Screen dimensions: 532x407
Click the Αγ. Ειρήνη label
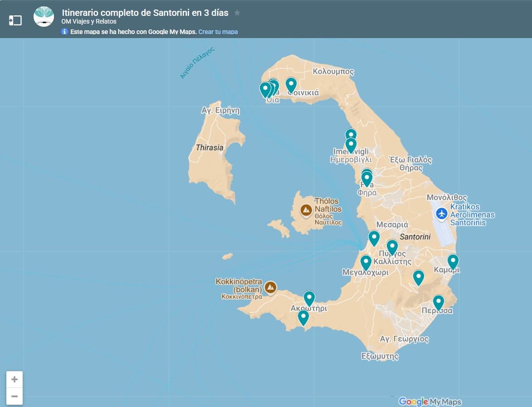[x=220, y=111]
